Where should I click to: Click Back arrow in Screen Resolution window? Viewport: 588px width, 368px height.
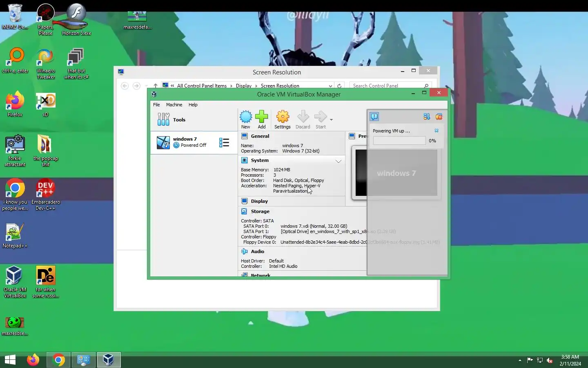(x=125, y=86)
